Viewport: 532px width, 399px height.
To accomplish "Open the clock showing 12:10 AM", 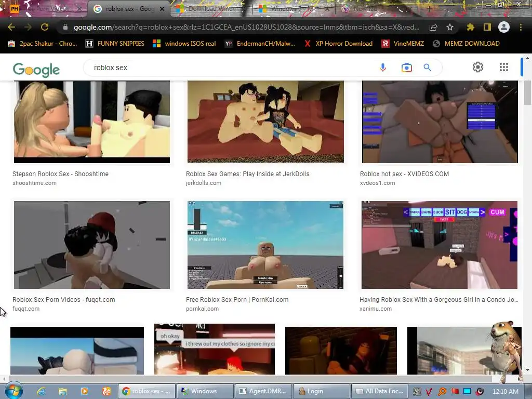I will tap(505, 392).
